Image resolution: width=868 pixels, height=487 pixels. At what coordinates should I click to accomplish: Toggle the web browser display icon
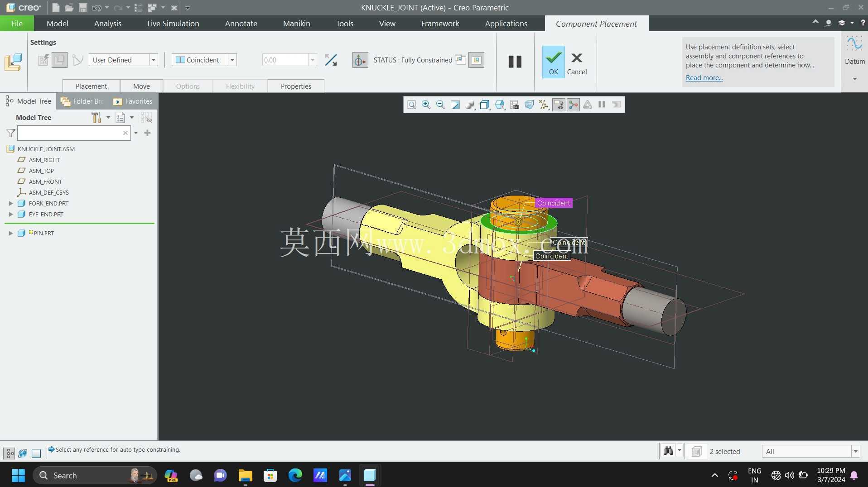coord(23,453)
